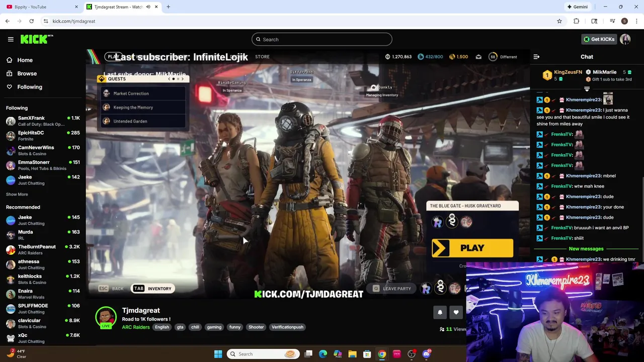Open Task View on the taskbar
Screen dimensions: 644x362
click(308, 354)
